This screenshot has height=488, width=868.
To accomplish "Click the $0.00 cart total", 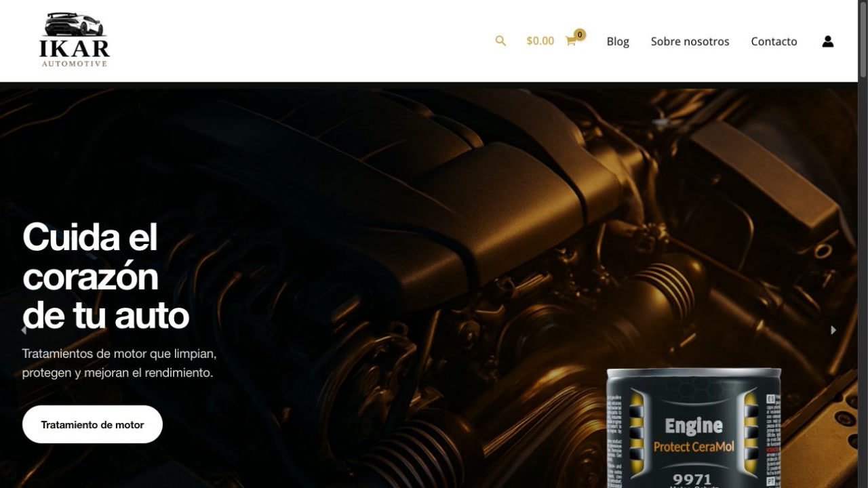I will coord(540,41).
